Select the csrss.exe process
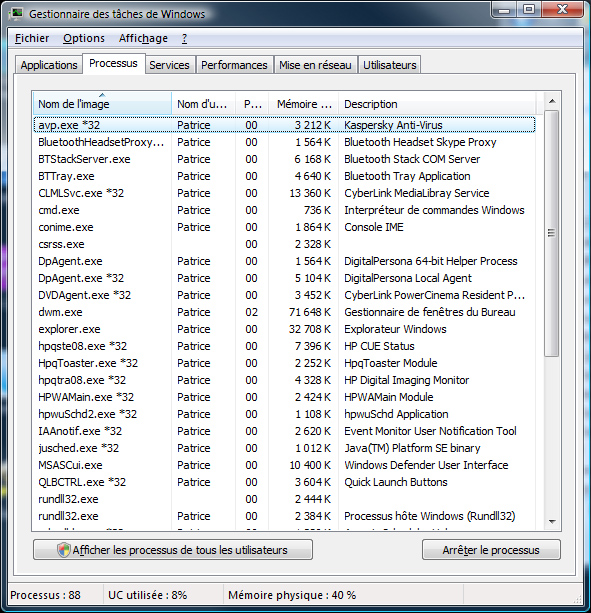The width and height of the screenshot is (591, 613). pyautogui.click(x=284, y=244)
